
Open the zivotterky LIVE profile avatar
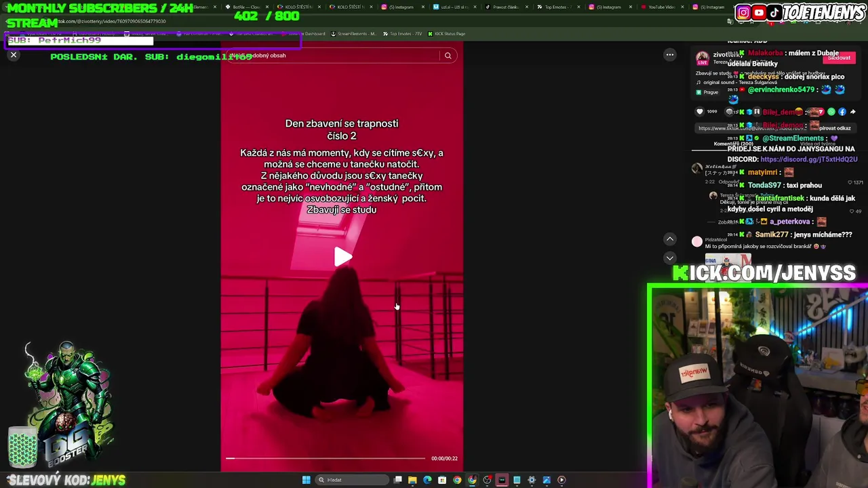(703, 58)
